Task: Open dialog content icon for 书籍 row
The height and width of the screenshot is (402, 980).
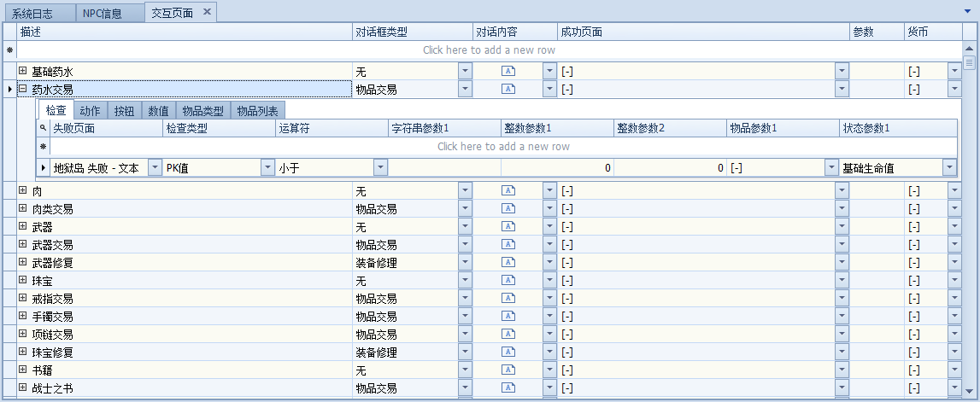Action: click(508, 370)
